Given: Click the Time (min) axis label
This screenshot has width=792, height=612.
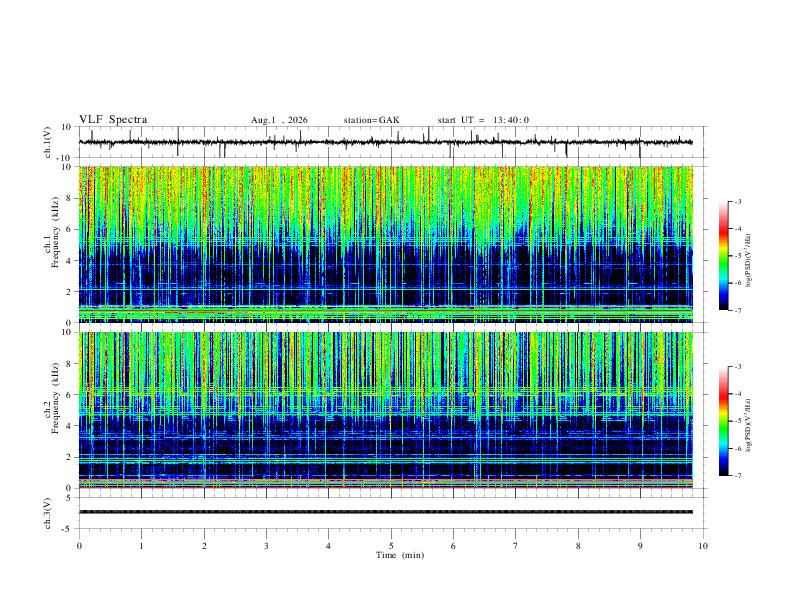Looking at the screenshot, I should click(400, 555).
